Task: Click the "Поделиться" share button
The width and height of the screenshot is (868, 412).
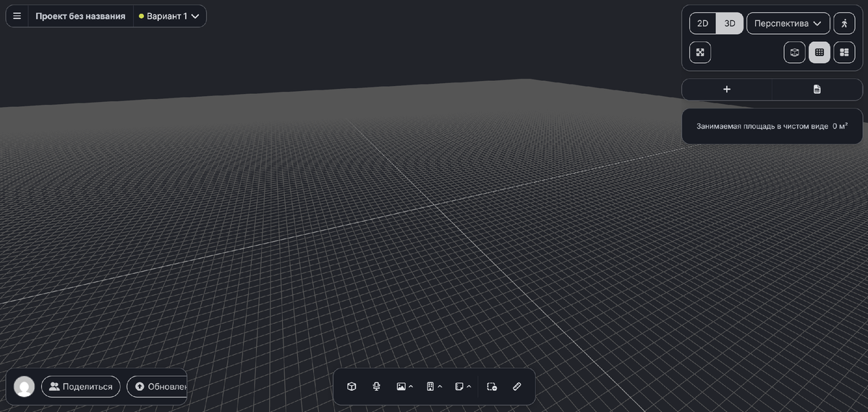Action: point(81,387)
